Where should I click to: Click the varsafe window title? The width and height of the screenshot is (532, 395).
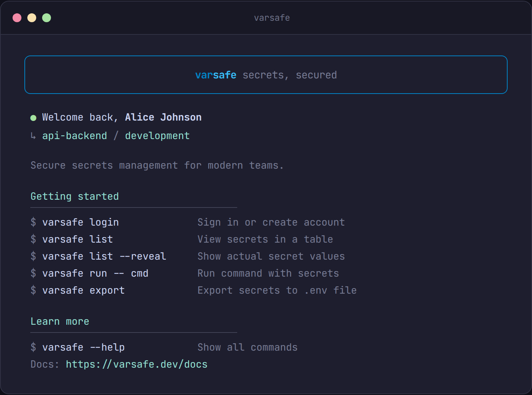[x=272, y=17]
